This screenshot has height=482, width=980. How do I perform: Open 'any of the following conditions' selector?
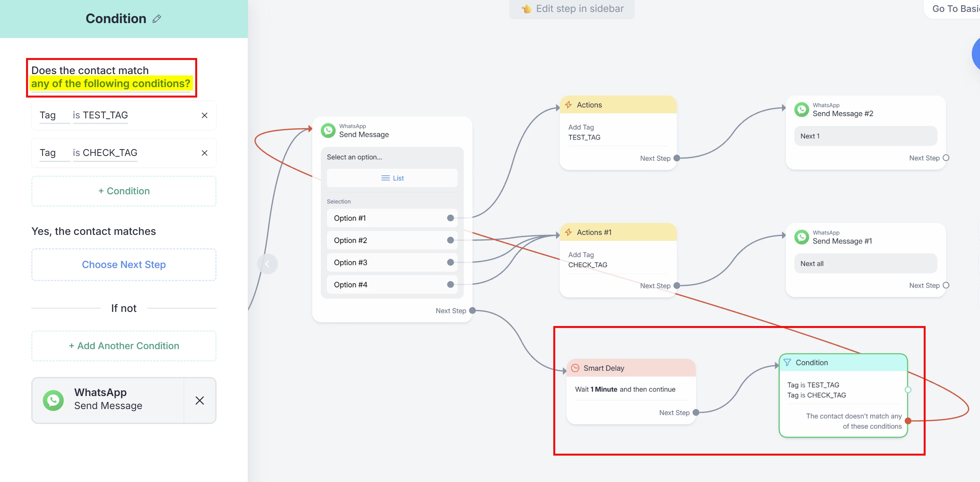pos(110,84)
